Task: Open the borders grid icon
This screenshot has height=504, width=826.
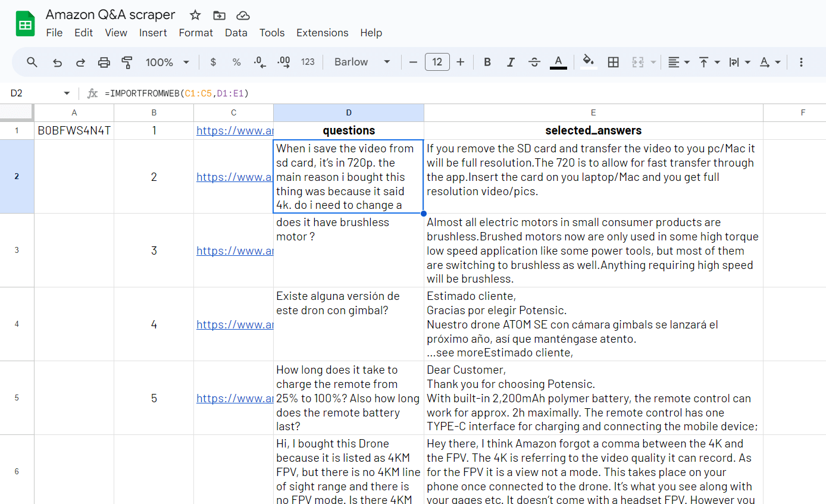Action: point(613,62)
